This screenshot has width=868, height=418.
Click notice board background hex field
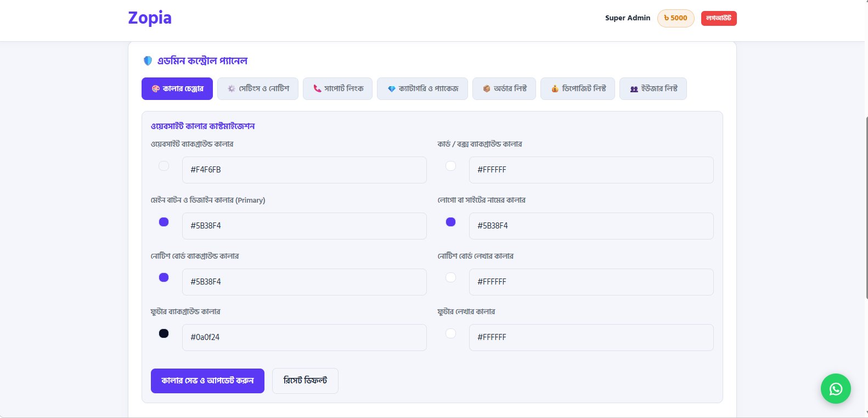tap(305, 282)
